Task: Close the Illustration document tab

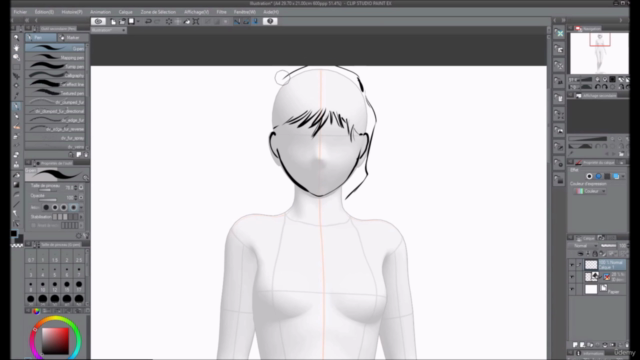Action: (123, 30)
